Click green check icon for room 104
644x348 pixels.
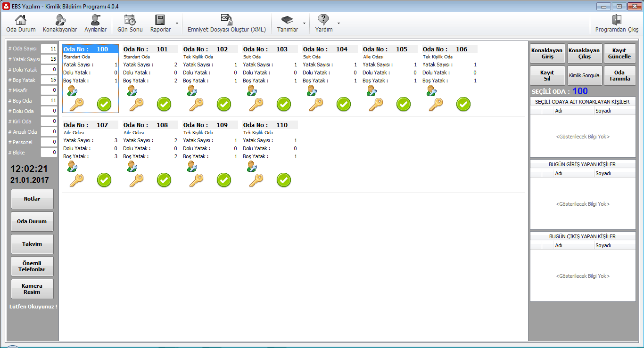pos(344,104)
